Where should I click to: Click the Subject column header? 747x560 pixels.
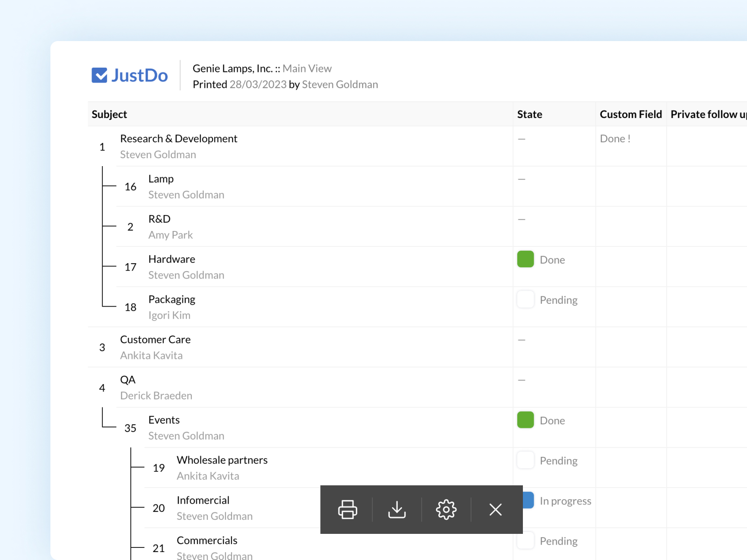click(x=109, y=114)
